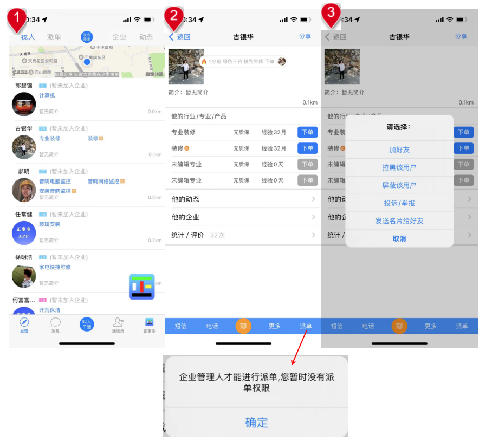This screenshot has width=492, height=448.
Task: Tap 他的动态 chevron in screen 3
Action: pyautogui.click(x=469, y=199)
